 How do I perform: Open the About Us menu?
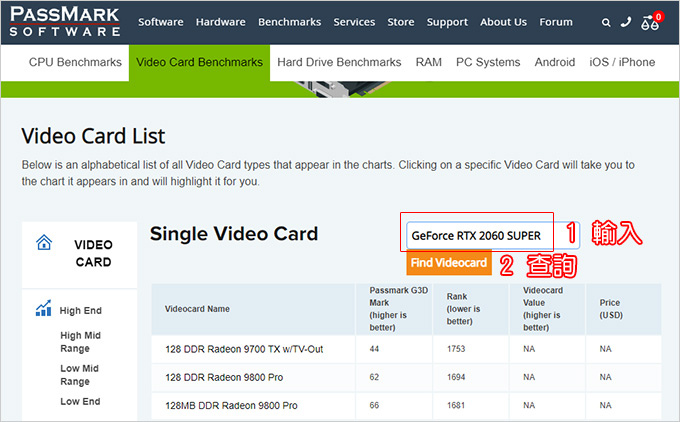[x=503, y=22]
